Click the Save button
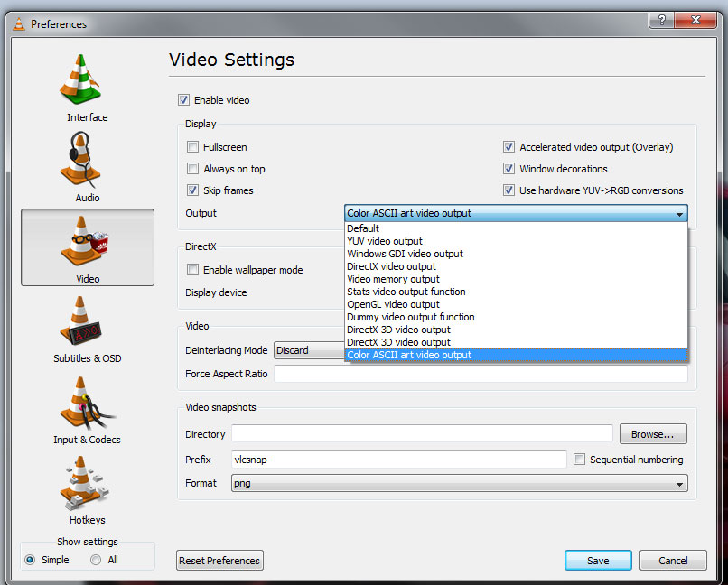This screenshot has width=728, height=585. pyautogui.click(x=598, y=561)
